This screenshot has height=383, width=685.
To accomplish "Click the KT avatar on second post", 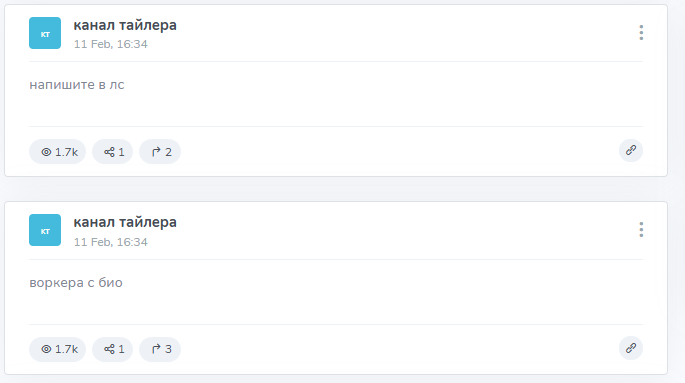I will click(x=45, y=230).
